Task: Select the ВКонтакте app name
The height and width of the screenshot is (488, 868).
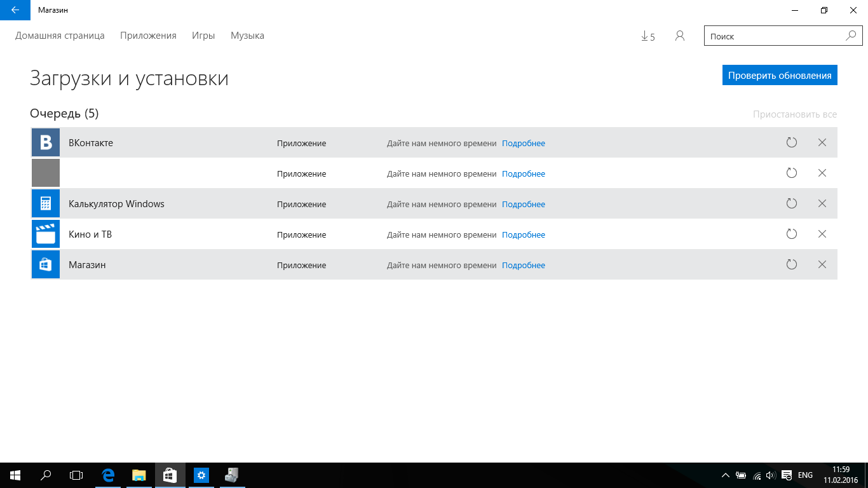Action: 91,143
